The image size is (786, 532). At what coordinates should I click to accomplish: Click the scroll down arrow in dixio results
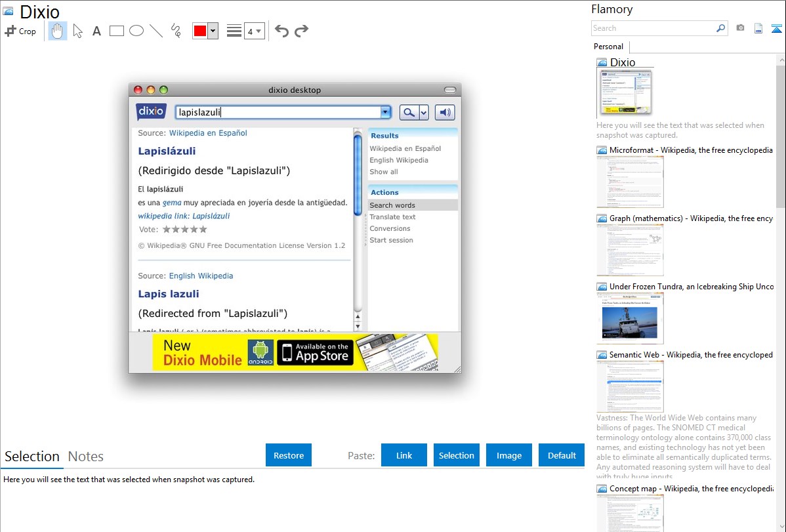pyautogui.click(x=358, y=327)
